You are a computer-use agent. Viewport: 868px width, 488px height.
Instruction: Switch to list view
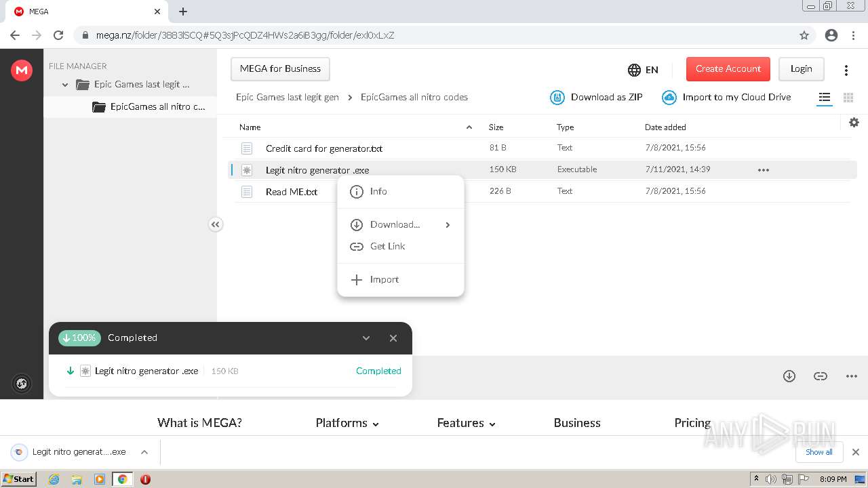pyautogui.click(x=825, y=98)
